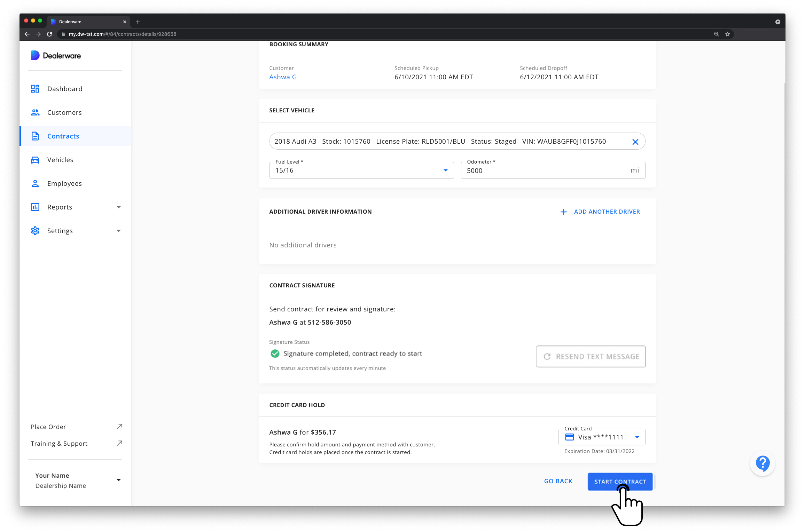Click Add Another Driver
The image size is (805, 532).
(600, 212)
